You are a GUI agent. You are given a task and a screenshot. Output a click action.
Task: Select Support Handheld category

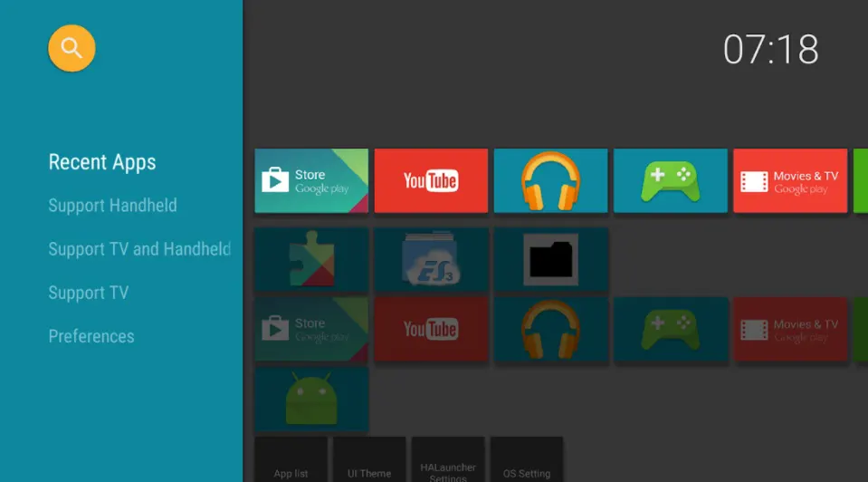113,206
